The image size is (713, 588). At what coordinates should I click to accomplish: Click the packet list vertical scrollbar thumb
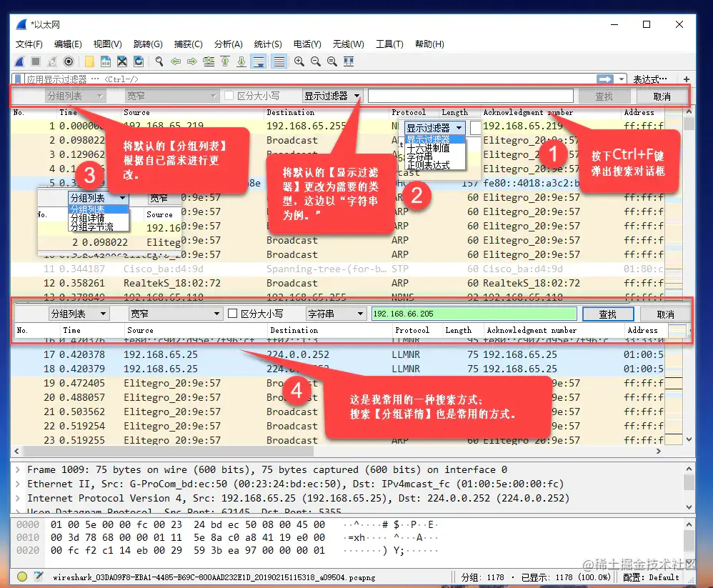[x=689, y=124]
